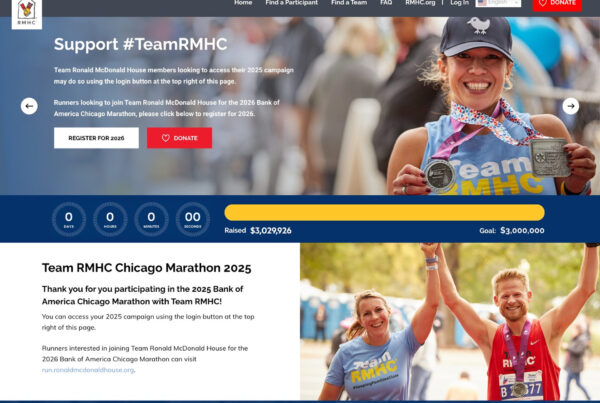This screenshot has width=600, height=403.
Task: Open the English language dropdown
Action: point(498,3)
